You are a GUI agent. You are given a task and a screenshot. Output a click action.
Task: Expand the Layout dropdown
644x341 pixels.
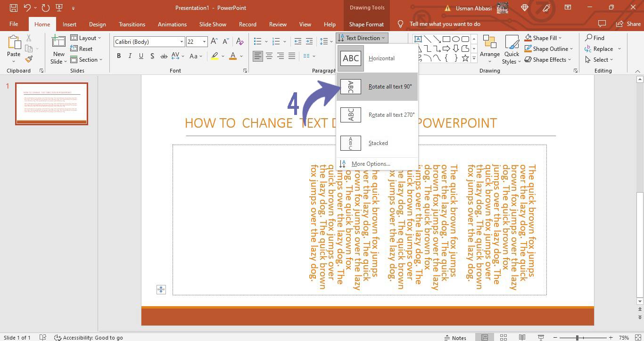tap(85, 38)
